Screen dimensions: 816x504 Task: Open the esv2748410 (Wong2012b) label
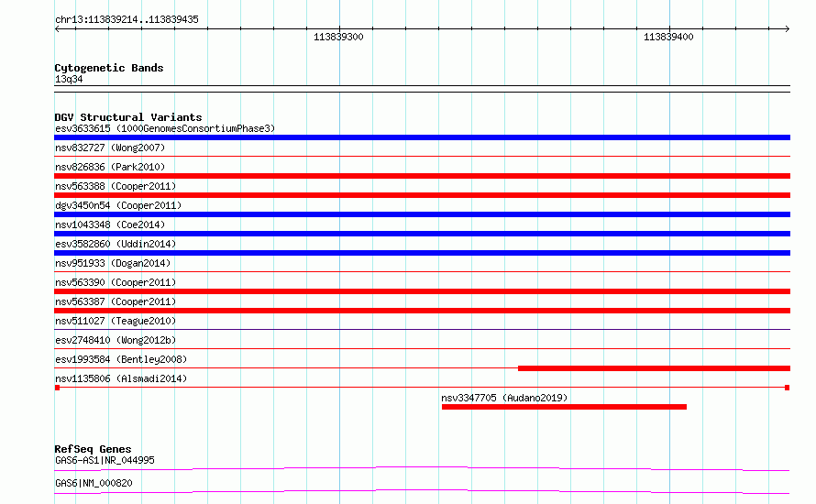(116, 340)
